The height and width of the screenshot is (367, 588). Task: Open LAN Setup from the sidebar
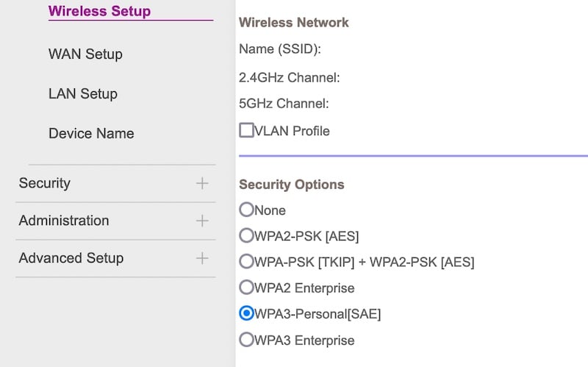pos(83,94)
